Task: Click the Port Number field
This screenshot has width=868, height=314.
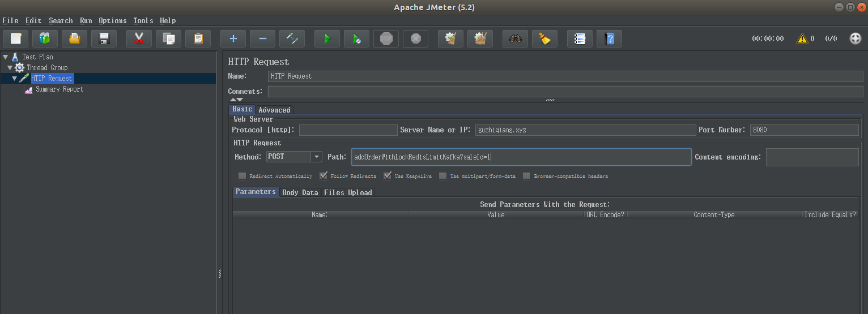Action: [805, 130]
